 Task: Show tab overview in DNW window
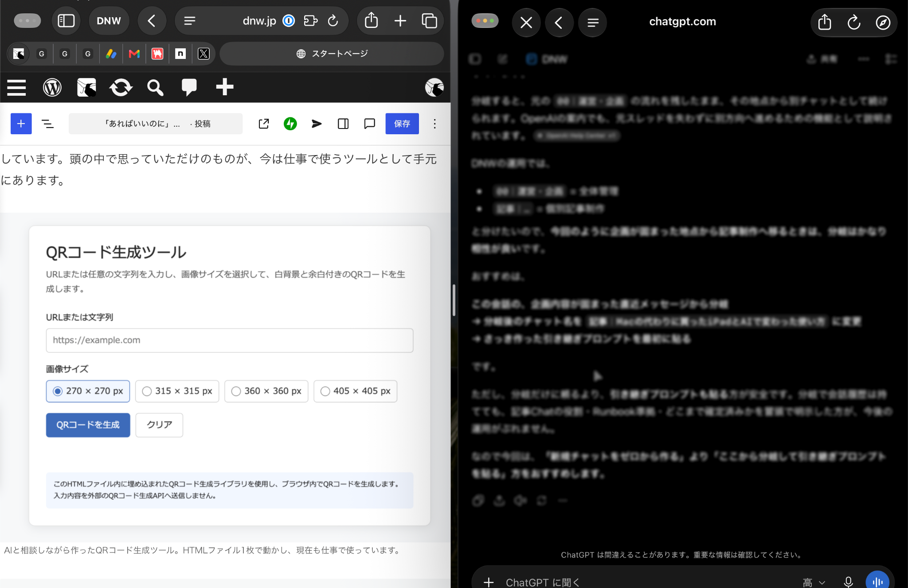pos(429,21)
